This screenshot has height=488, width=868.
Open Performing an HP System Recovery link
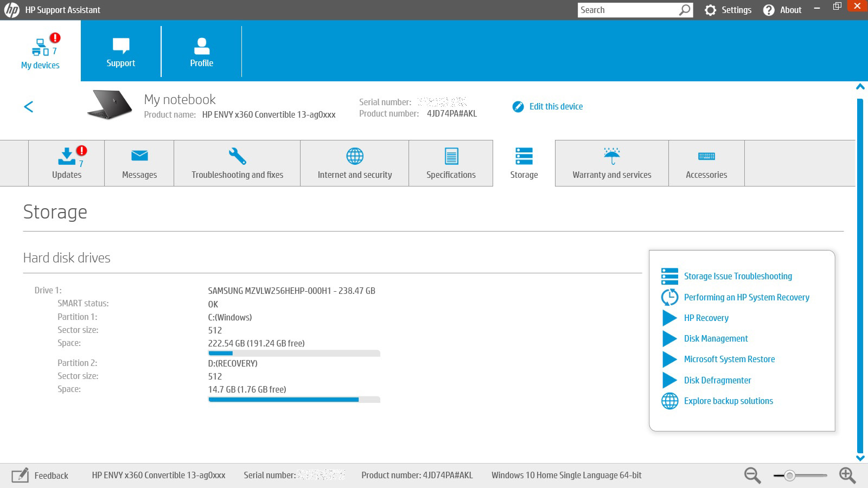point(746,297)
